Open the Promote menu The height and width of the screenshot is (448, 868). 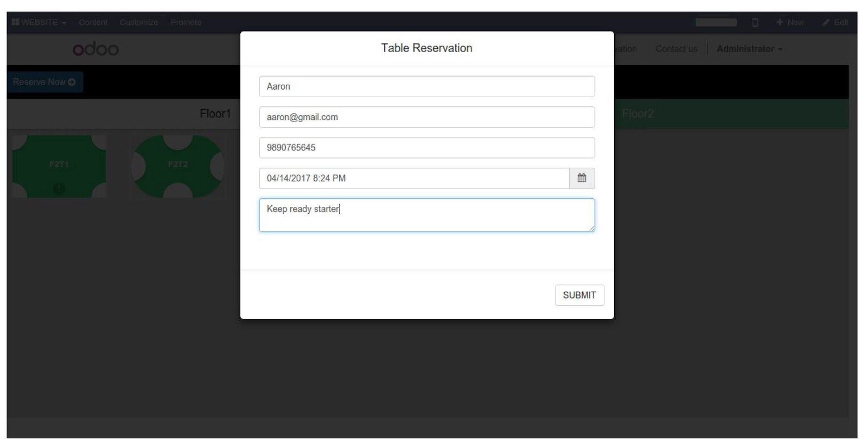186,22
